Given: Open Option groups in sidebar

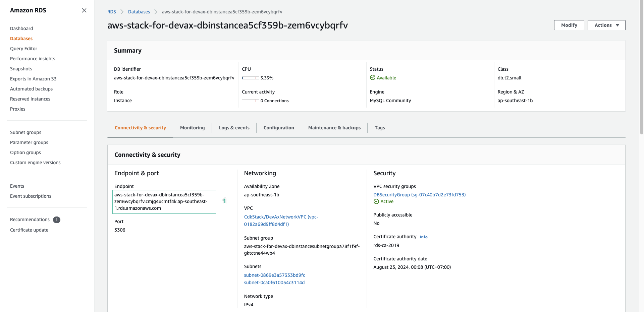Looking at the screenshot, I should [x=25, y=152].
